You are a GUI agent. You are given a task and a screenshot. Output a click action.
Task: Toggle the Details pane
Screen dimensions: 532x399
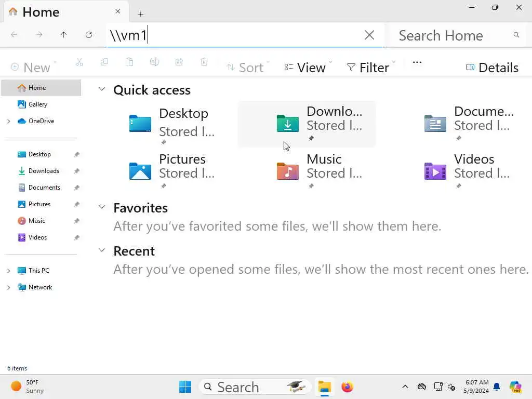[492, 68]
